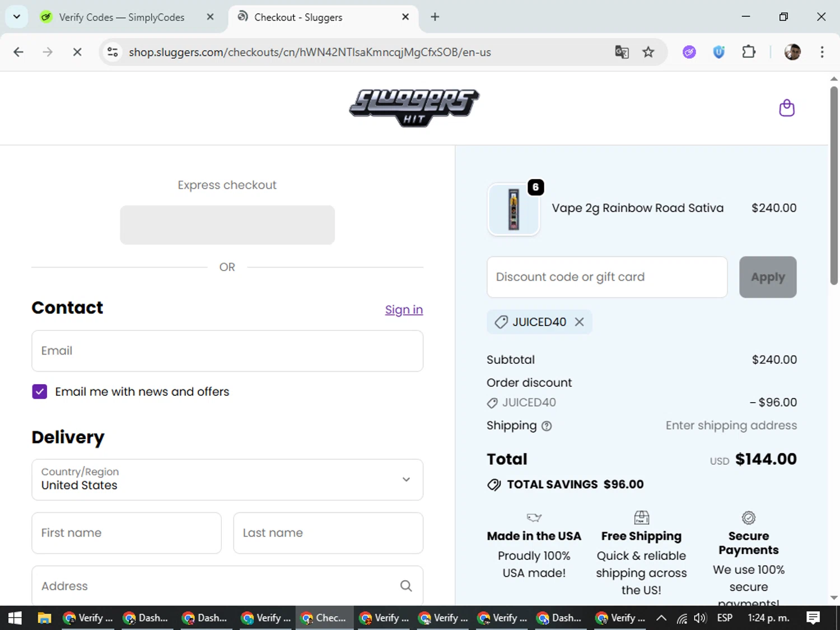Image resolution: width=840 pixels, height=630 pixels.
Task: Click the translate page icon
Action: click(622, 52)
